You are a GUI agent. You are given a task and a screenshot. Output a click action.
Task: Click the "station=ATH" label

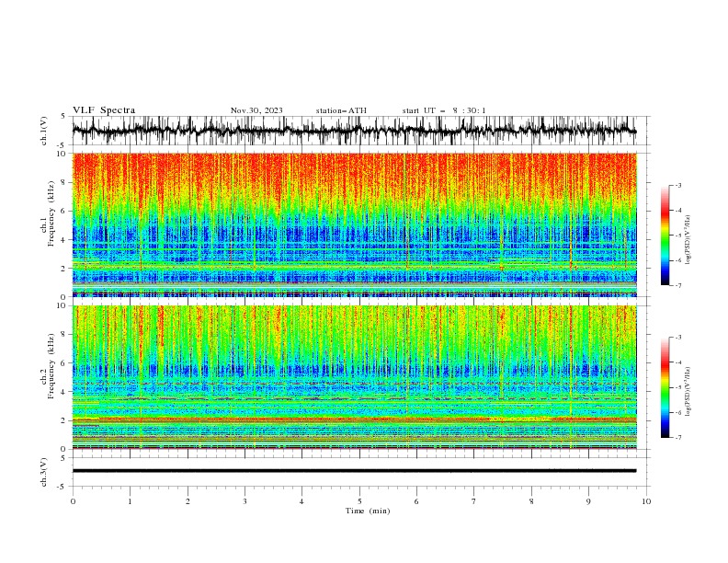[x=341, y=110]
